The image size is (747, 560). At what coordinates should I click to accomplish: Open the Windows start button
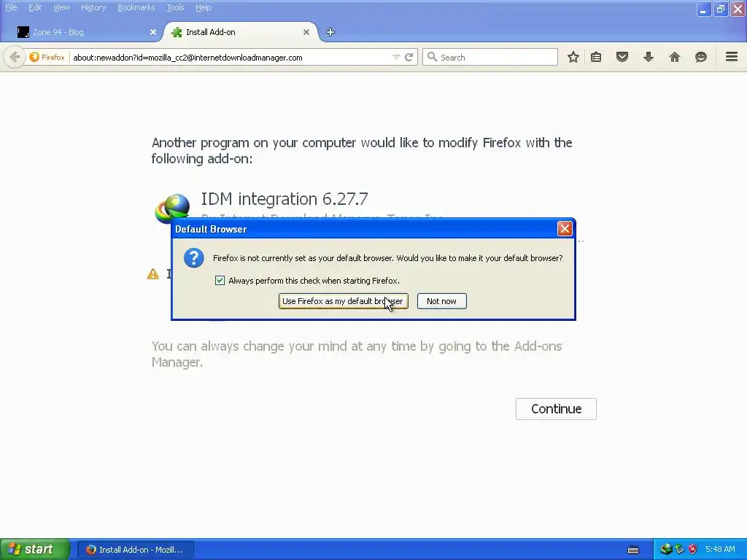point(34,550)
